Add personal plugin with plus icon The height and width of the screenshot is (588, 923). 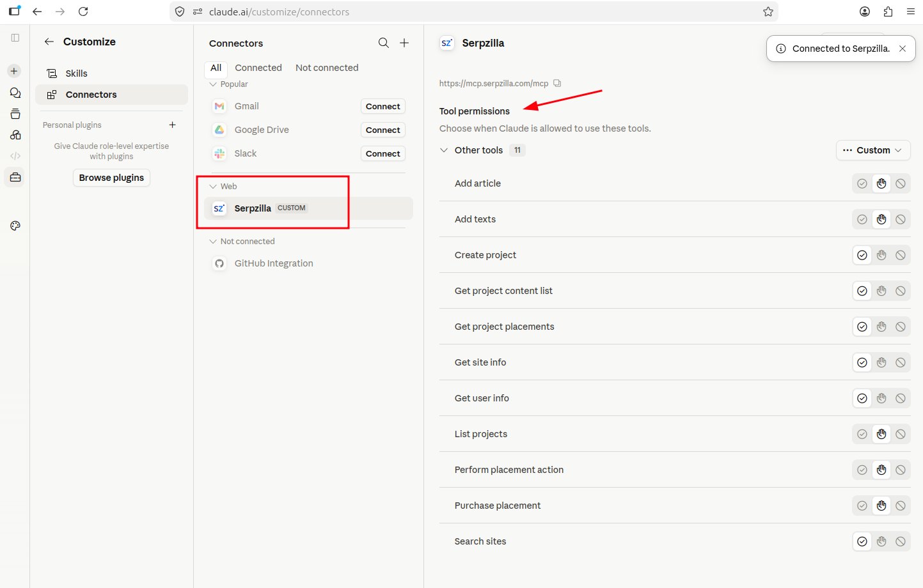172,125
